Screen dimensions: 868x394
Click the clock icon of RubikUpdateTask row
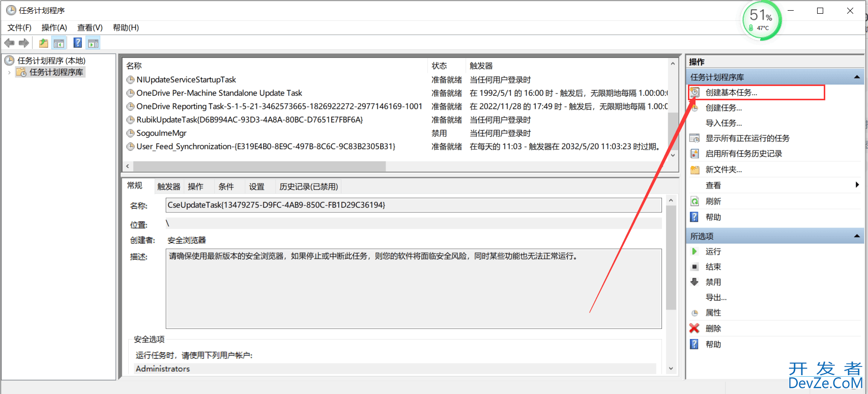tap(131, 120)
